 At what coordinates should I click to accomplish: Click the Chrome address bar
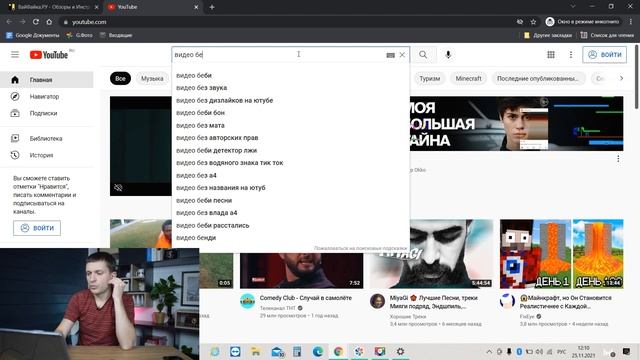point(286,22)
